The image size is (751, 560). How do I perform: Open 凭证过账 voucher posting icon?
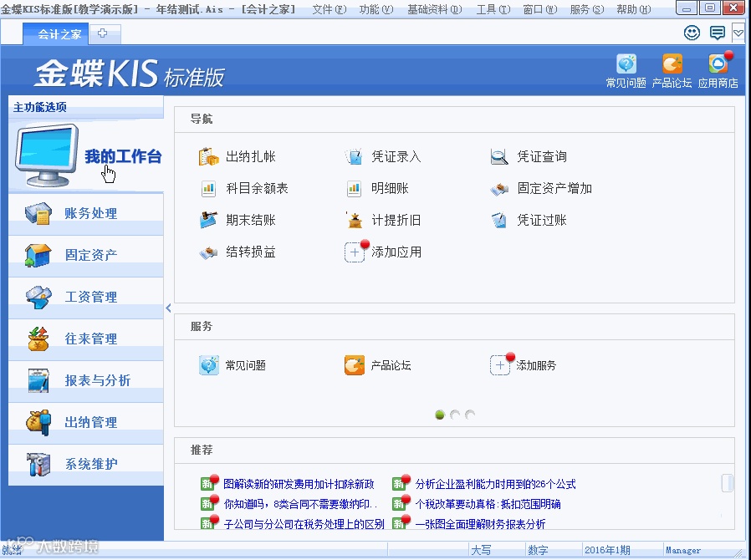pos(499,220)
